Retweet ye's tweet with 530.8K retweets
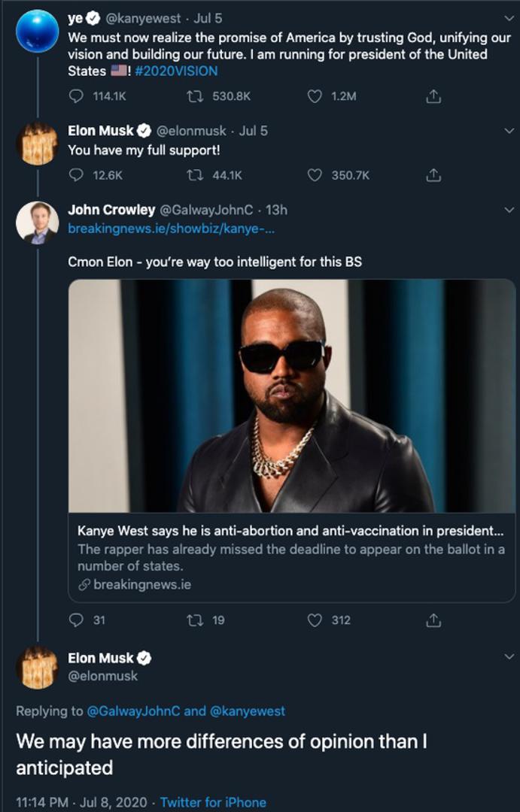This screenshot has width=520, height=812. coord(193,97)
